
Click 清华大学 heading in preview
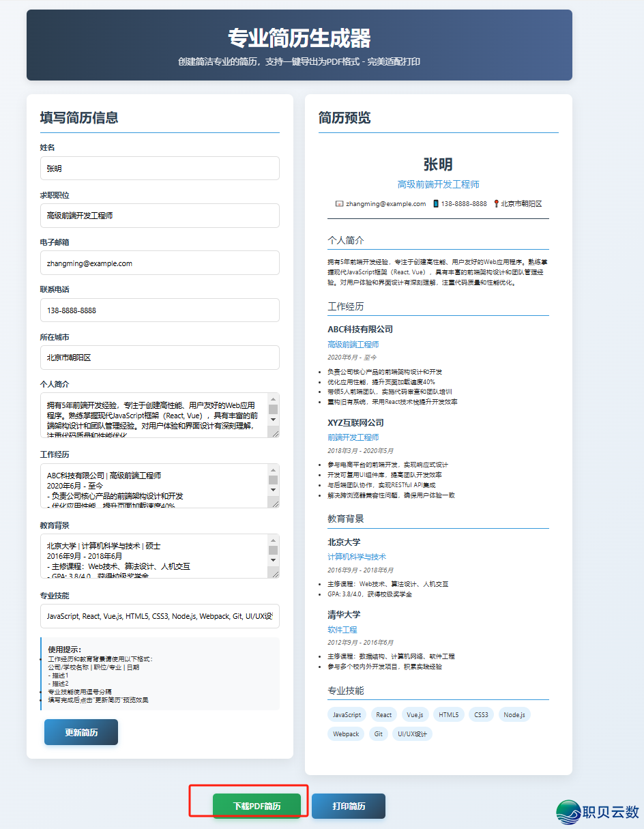coord(344,614)
